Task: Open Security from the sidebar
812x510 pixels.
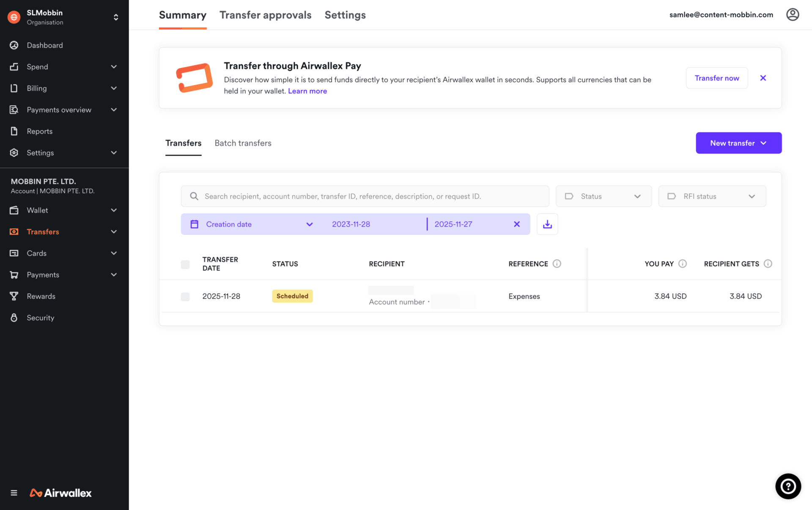Action: pos(41,318)
